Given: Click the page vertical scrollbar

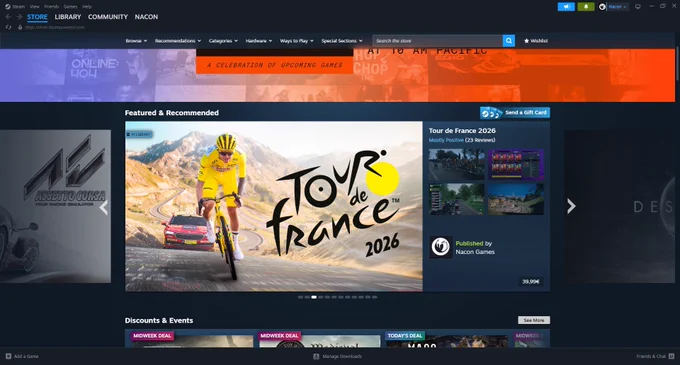Looking at the screenshot, I should click(x=677, y=63).
